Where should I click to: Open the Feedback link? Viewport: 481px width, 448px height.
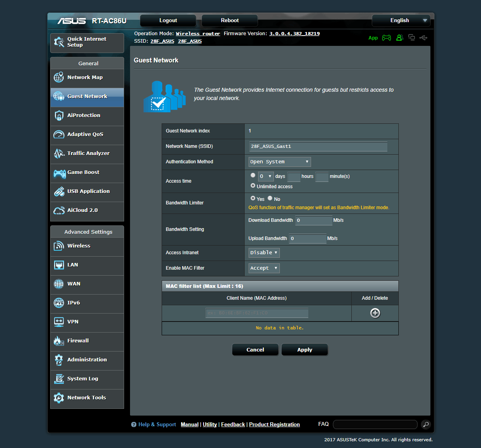point(233,425)
